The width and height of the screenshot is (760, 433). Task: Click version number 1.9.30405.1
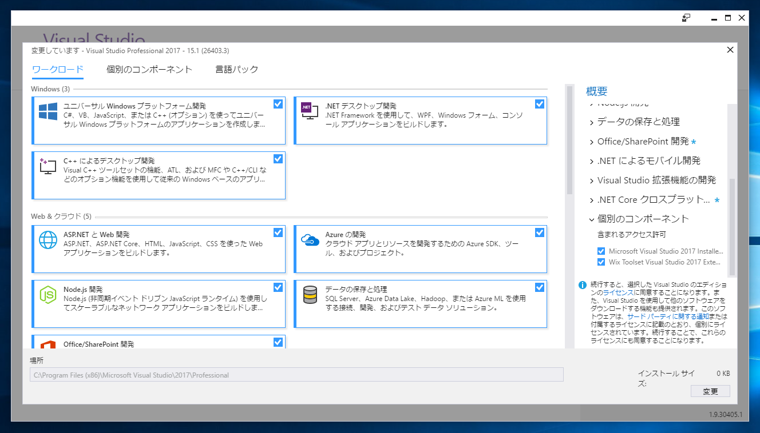[x=725, y=415]
